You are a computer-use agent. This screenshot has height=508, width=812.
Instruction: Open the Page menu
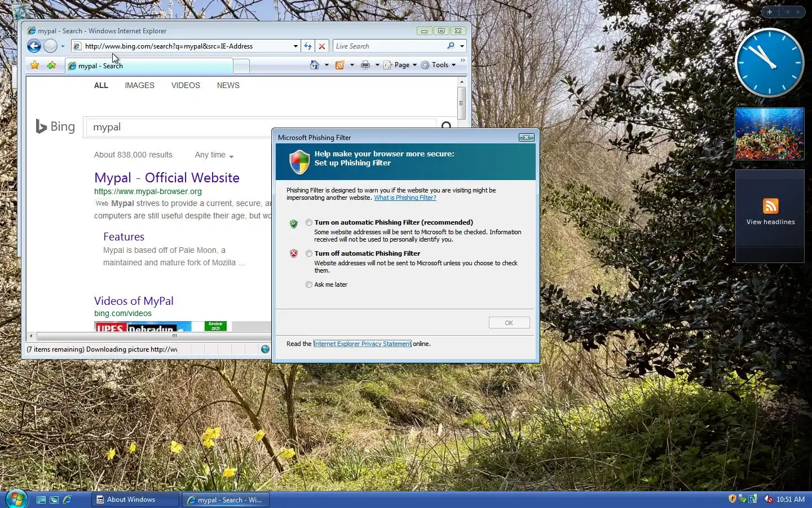[x=400, y=65]
